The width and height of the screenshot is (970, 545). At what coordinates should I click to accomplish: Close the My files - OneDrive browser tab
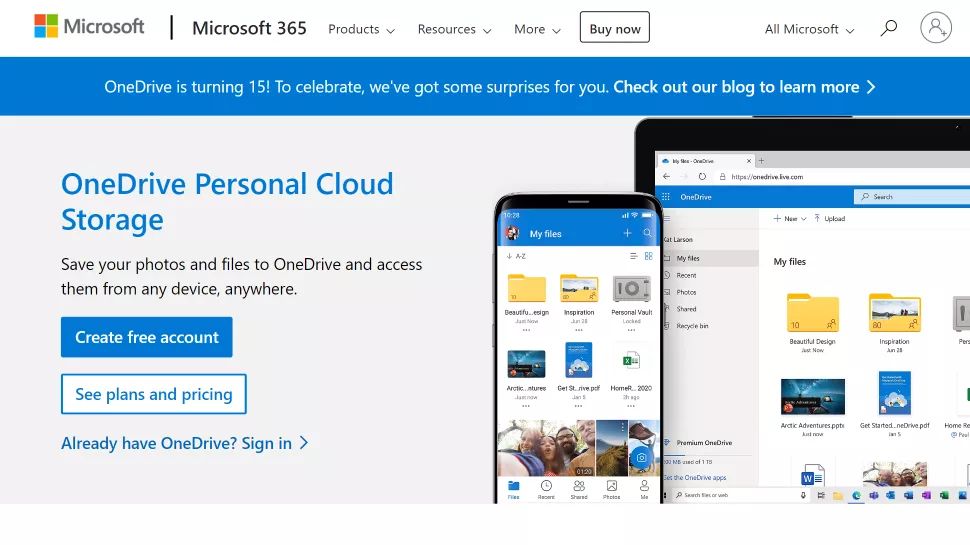coord(749,161)
